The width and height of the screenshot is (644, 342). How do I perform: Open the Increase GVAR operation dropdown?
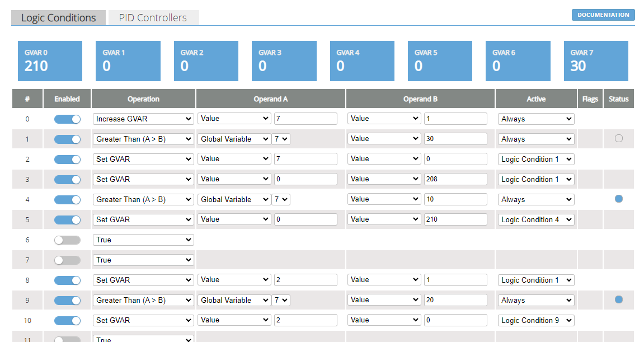pos(143,119)
